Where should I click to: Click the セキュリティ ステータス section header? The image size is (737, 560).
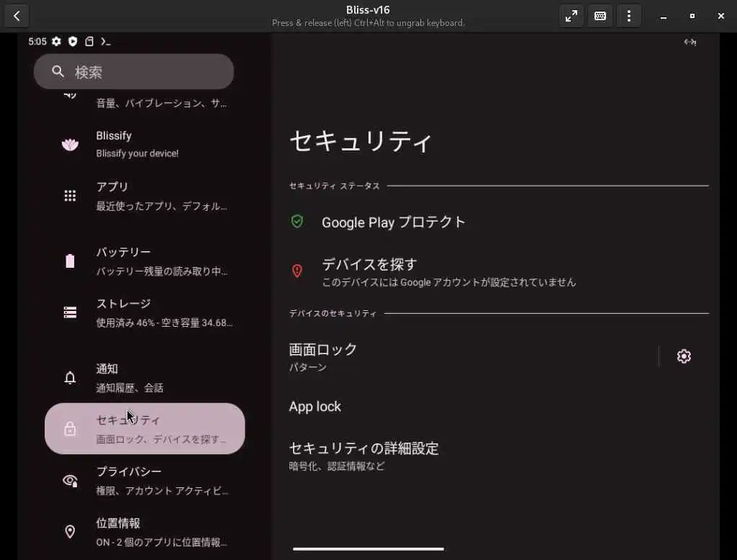[x=334, y=186]
